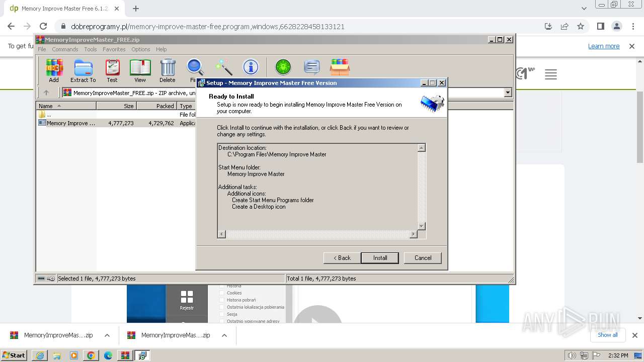Viewport: 644px width, 362px height.
Task: Click Show all downloads button
Action: coord(607,335)
